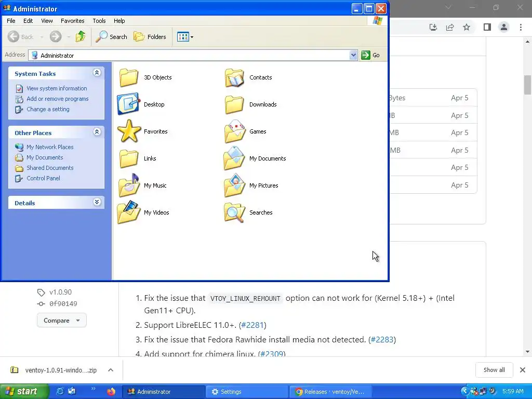This screenshot has width=532, height=399.
Task: Collapse the System Tasks panel
Action: 97,73
